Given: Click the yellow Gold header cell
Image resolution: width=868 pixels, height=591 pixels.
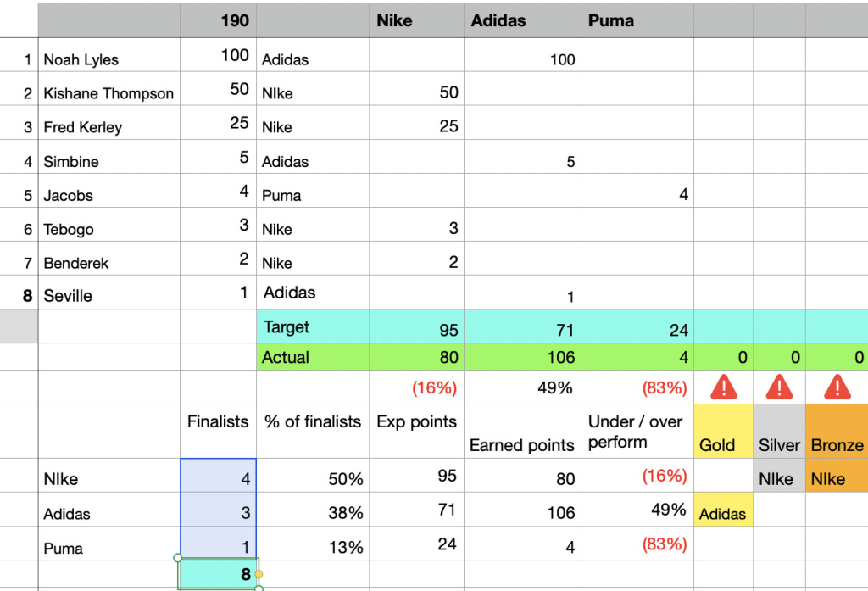Looking at the screenshot, I should [723, 432].
